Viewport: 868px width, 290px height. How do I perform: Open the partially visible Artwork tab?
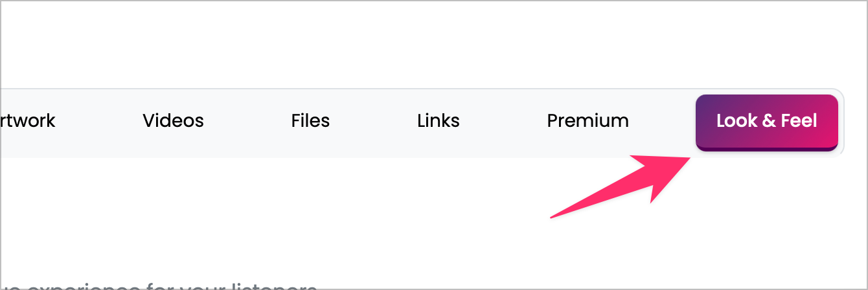pyautogui.click(x=29, y=121)
